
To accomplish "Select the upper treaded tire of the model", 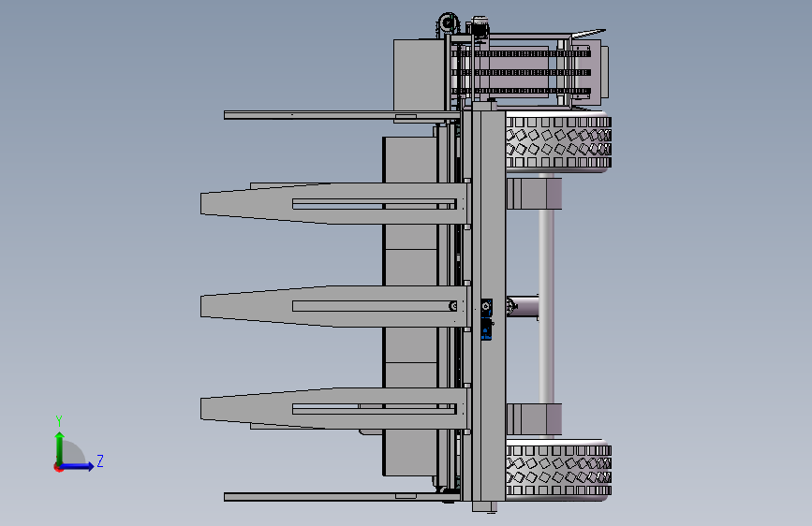I will click(x=558, y=140).
